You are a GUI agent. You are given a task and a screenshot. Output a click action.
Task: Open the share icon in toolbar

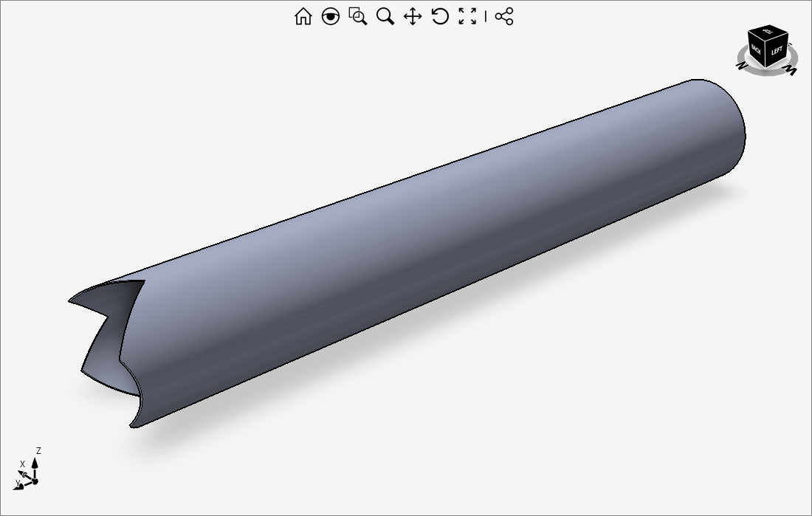(x=504, y=16)
